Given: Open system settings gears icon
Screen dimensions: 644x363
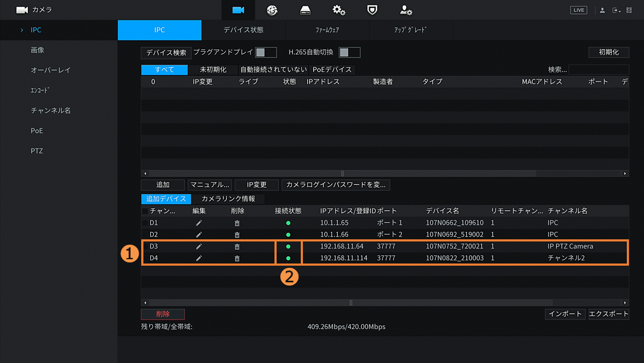Looking at the screenshot, I should point(338,10).
